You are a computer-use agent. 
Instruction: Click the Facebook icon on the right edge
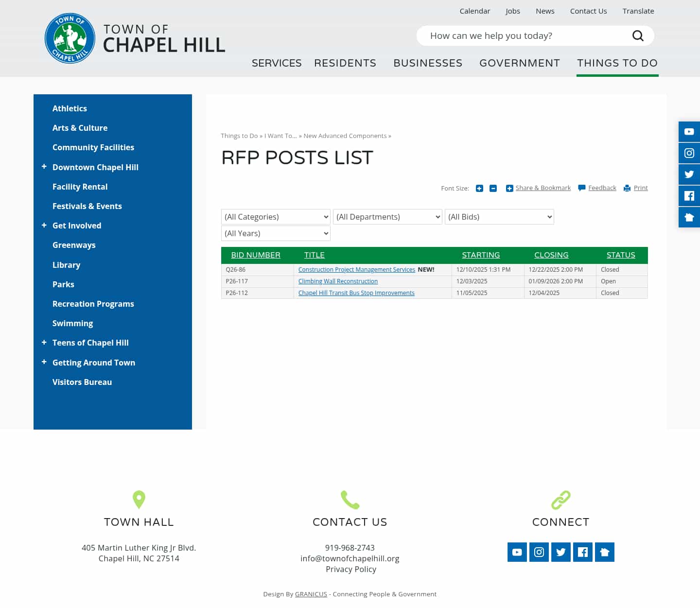point(689,195)
